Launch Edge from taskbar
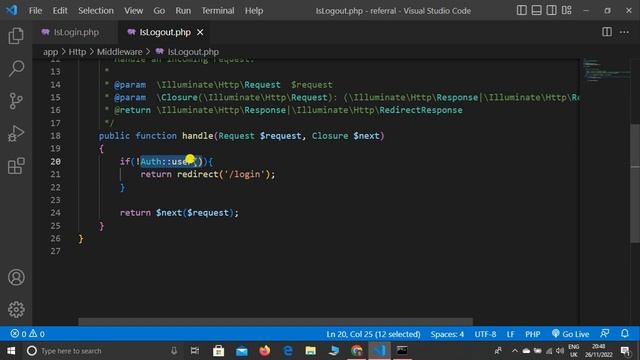The height and width of the screenshot is (360, 640). click(288, 351)
